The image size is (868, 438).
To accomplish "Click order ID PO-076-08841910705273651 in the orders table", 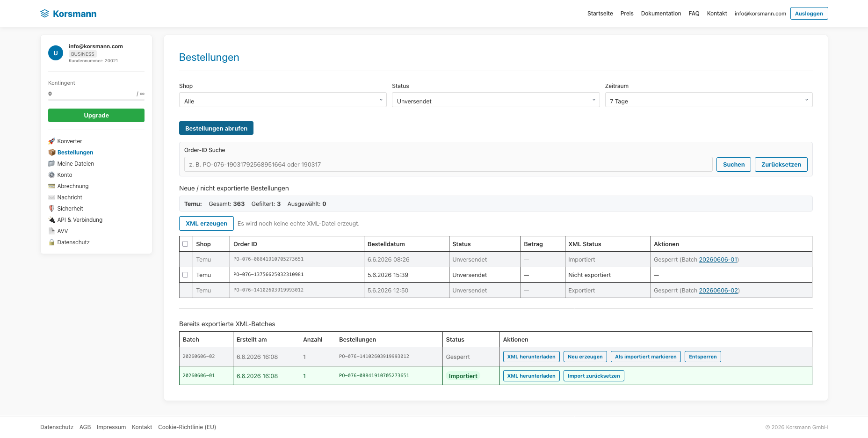I will click(268, 259).
